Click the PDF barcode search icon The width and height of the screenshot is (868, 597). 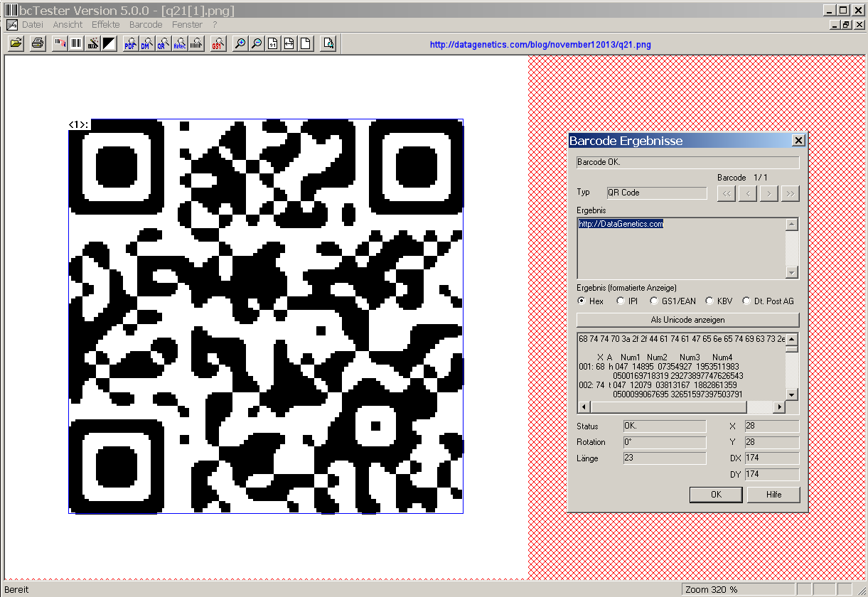[x=130, y=44]
